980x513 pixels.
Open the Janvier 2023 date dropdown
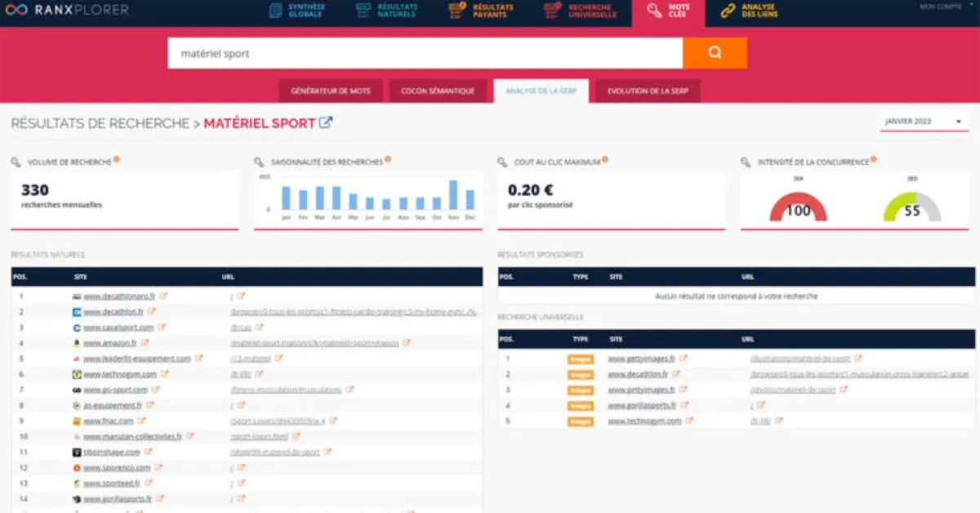pyautogui.click(x=924, y=122)
